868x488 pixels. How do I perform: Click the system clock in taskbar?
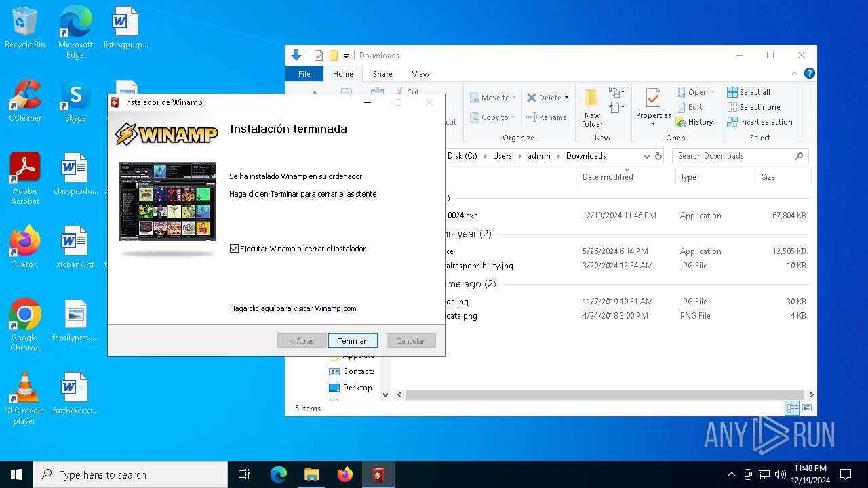810,474
